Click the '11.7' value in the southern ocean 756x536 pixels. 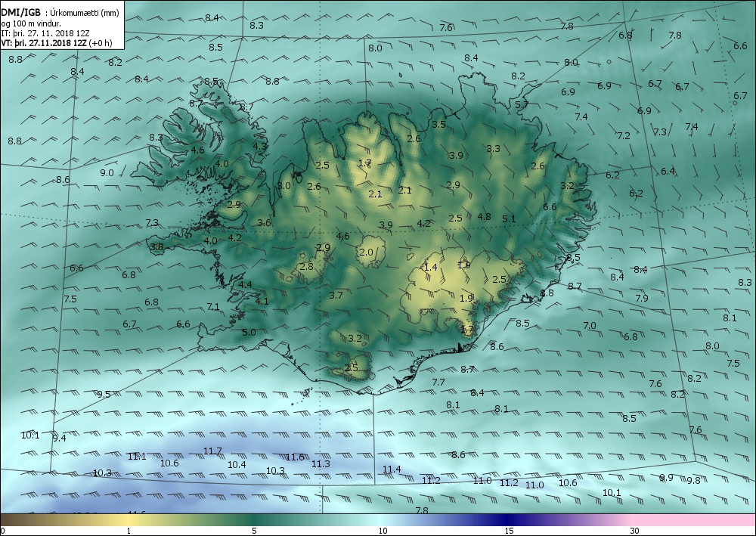coord(212,451)
